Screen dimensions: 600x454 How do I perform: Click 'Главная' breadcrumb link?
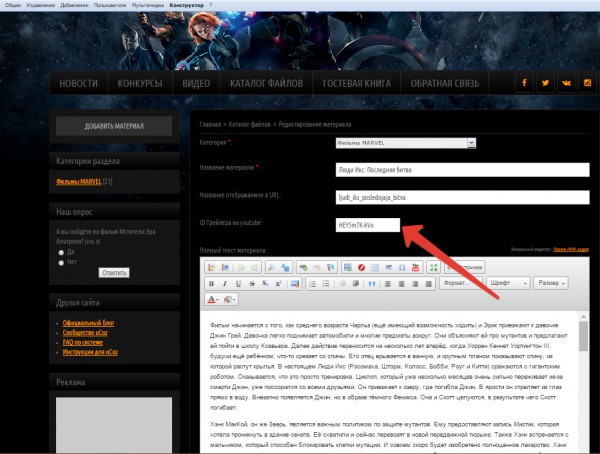click(x=210, y=124)
